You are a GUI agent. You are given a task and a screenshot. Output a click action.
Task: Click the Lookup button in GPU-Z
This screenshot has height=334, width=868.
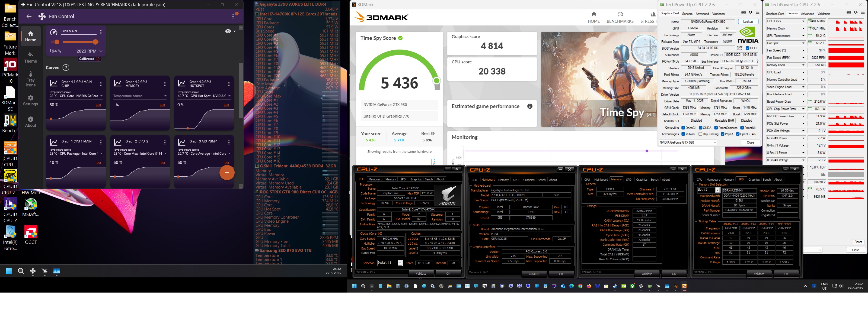(748, 21)
